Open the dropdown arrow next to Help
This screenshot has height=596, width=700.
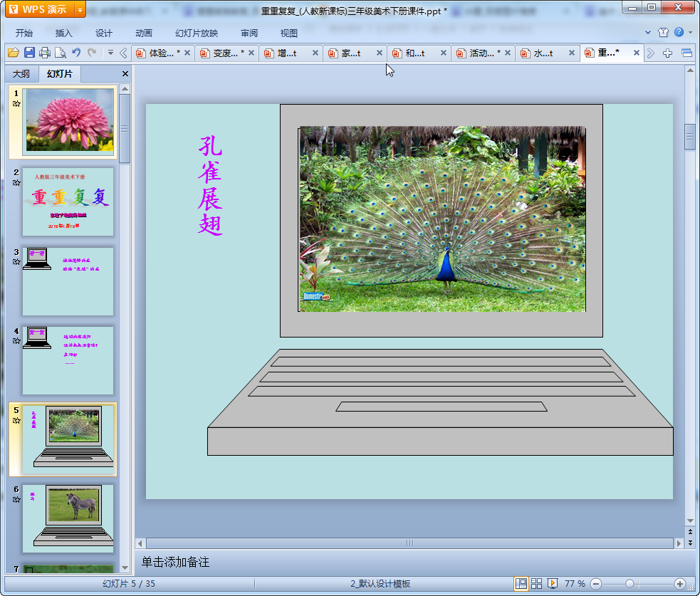tap(690, 32)
